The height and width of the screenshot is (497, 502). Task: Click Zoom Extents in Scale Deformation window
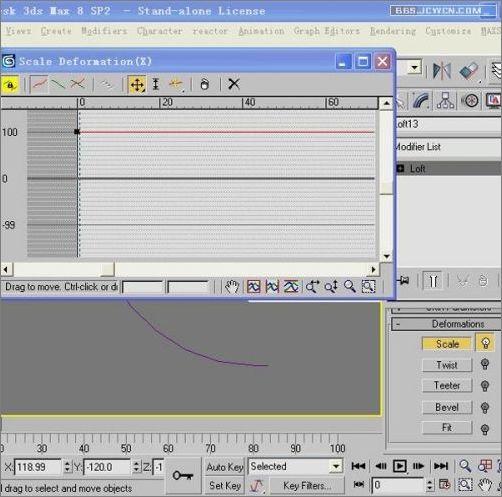point(254,287)
